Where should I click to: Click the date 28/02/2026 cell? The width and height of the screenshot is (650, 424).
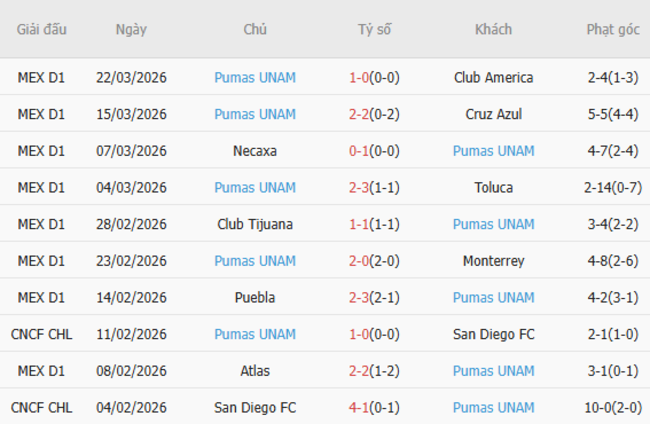coord(131,224)
